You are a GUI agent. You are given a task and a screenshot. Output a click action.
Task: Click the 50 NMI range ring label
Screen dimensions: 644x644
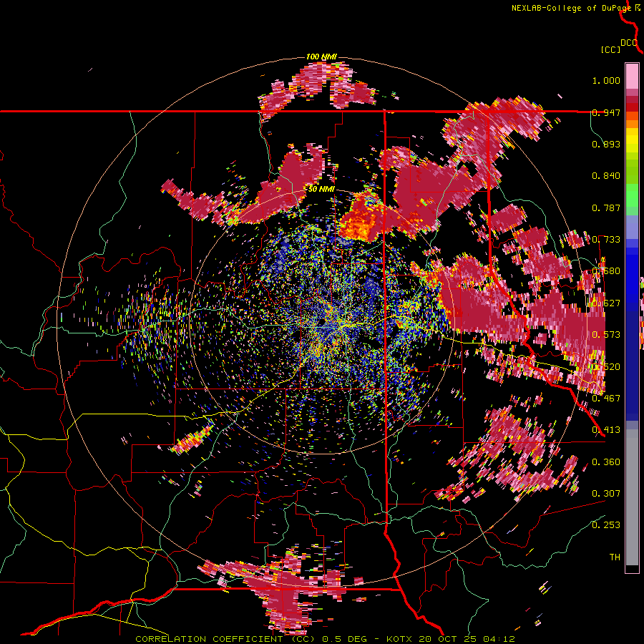[x=321, y=190]
